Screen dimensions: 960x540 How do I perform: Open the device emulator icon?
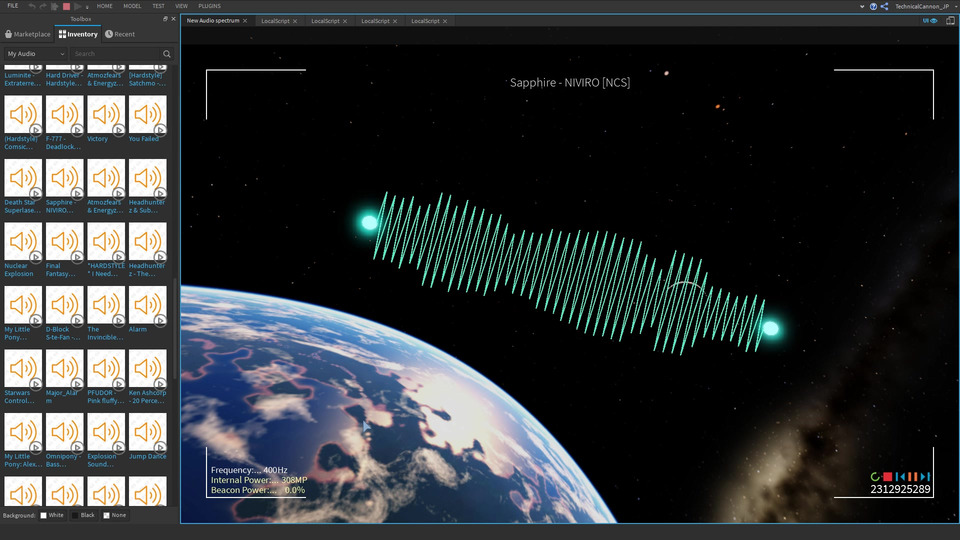click(x=950, y=21)
